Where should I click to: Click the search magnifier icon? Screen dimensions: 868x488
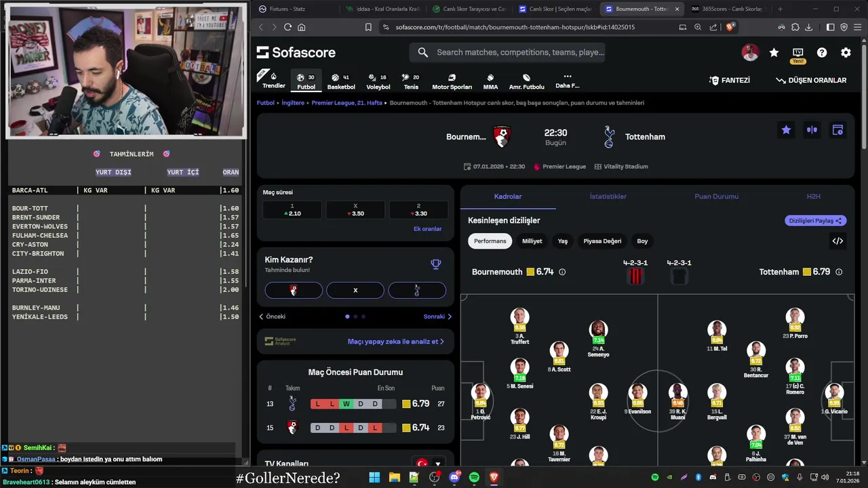click(423, 52)
